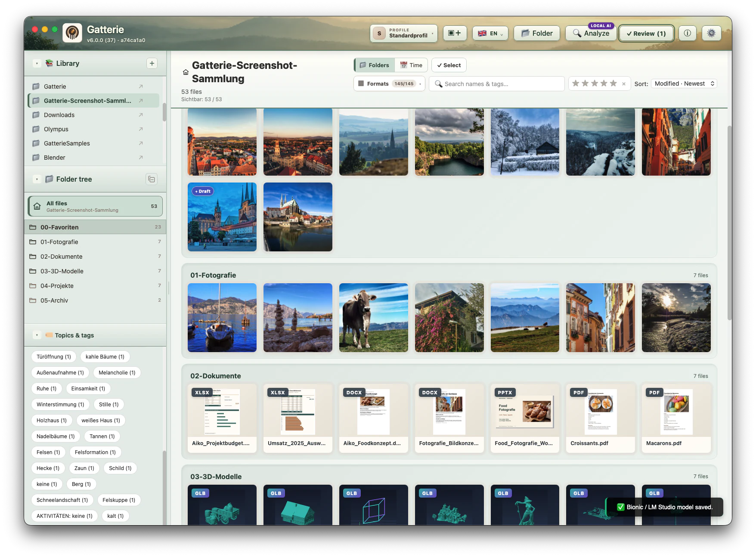The height and width of the screenshot is (557, 756).
Task: Click the Draft badge on cathedral photo
Action: (x=203, y=191)
